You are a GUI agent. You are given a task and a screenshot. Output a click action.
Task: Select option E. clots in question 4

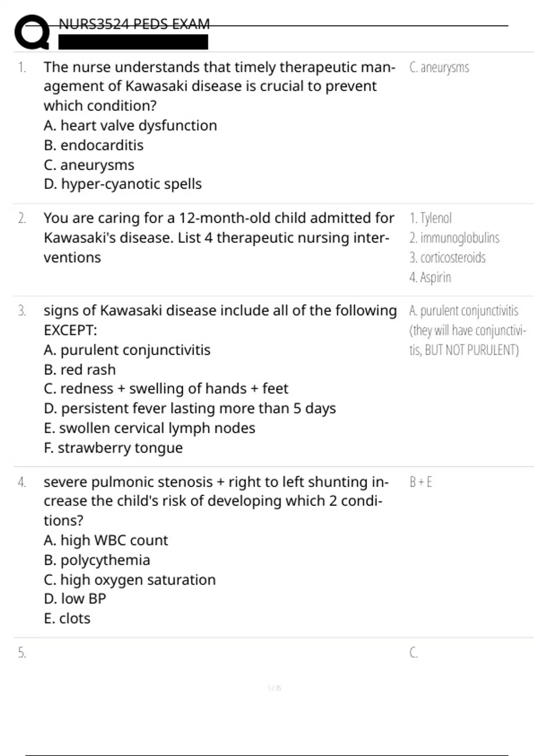67,619
